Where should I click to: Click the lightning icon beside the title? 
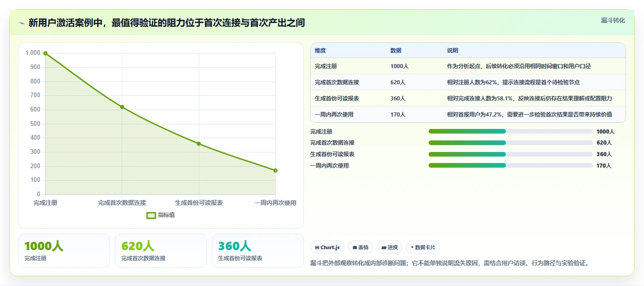(x=22, y=23)
